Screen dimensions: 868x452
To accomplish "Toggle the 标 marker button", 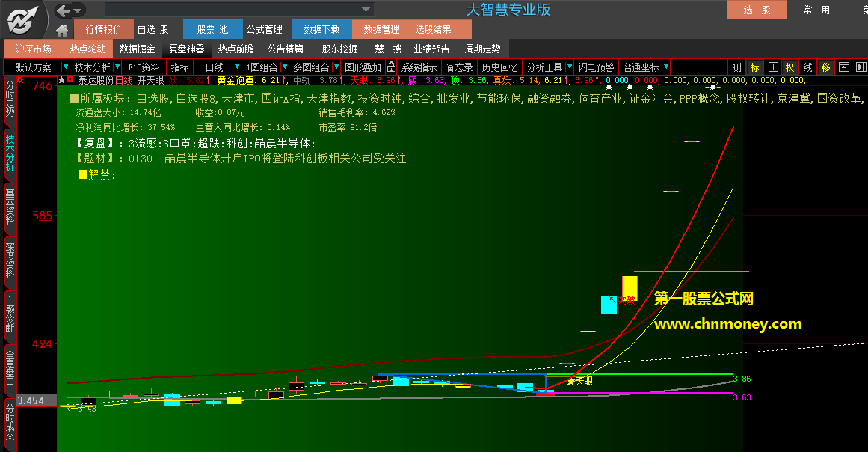I will 754,67.
